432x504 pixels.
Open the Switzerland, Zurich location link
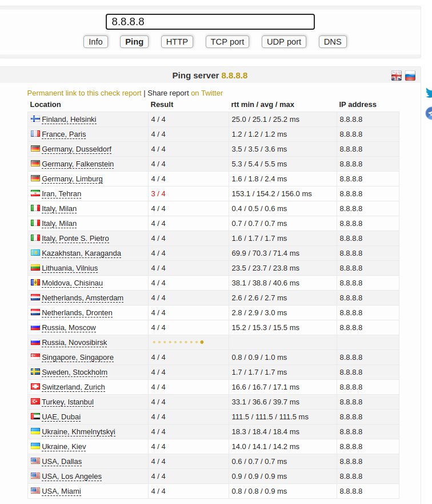(74, 387)
